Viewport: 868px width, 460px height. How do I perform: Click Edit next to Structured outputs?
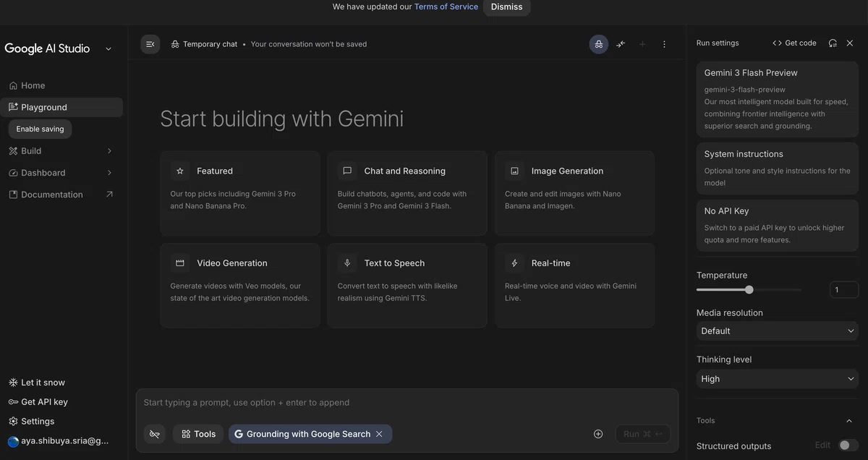pyautogui.click(x=822, y=446)
